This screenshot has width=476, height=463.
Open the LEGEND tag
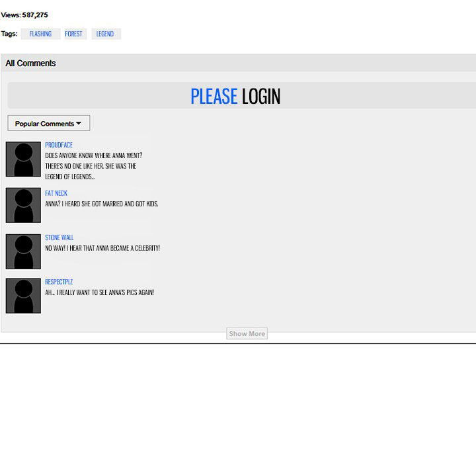(x=105, y=34)
